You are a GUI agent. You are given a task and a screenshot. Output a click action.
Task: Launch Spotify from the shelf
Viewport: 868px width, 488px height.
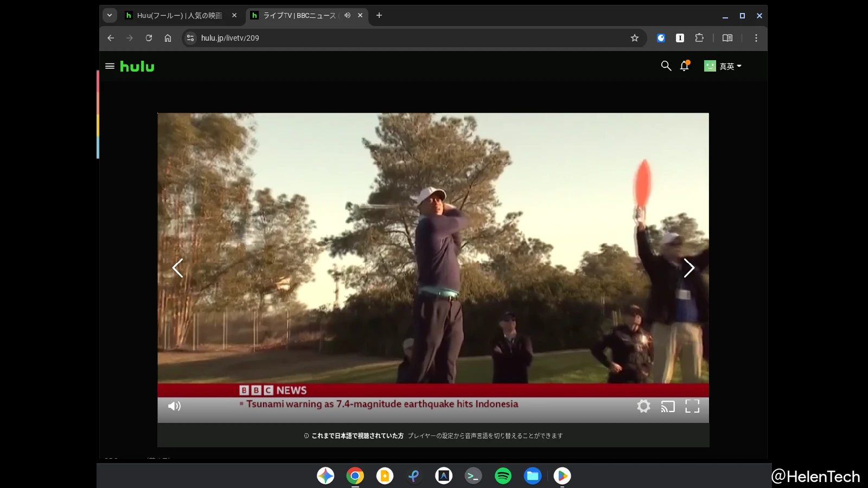[x=503, y=476]
